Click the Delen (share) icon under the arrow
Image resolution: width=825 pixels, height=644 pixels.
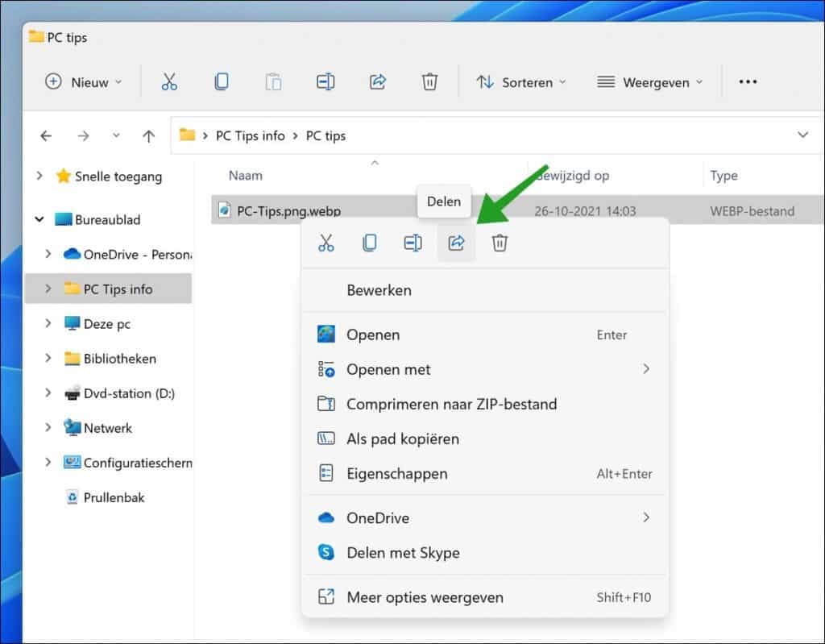click(456, 242)
